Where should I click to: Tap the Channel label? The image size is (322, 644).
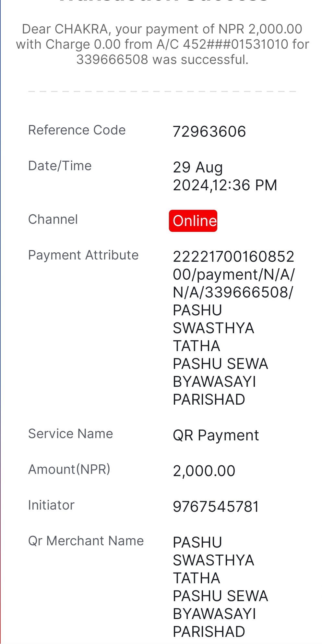53,219
